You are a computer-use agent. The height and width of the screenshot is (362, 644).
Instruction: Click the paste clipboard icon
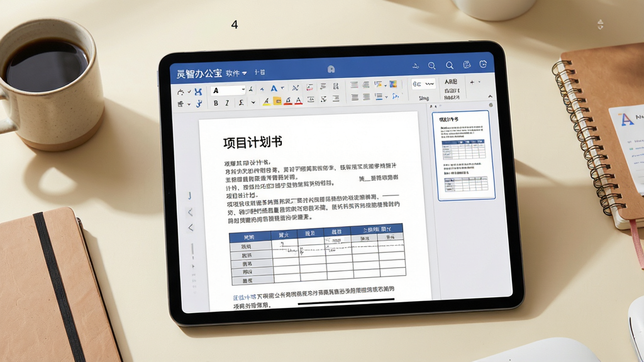(x=180, y=104)
